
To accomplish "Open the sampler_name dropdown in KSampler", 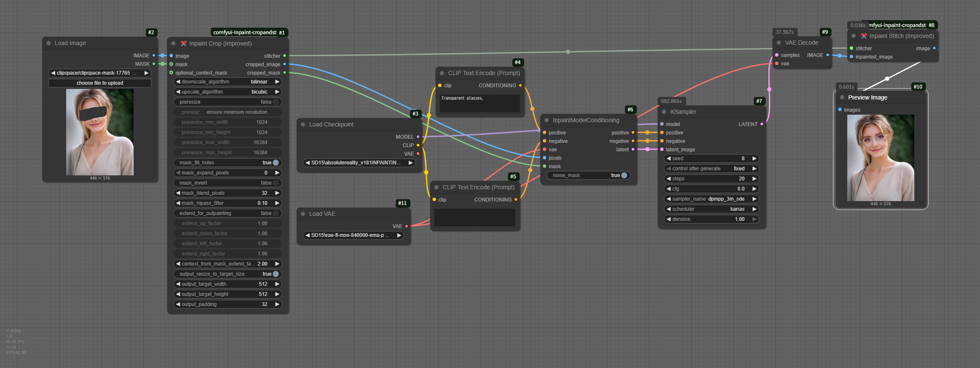I will coord(711,199).
